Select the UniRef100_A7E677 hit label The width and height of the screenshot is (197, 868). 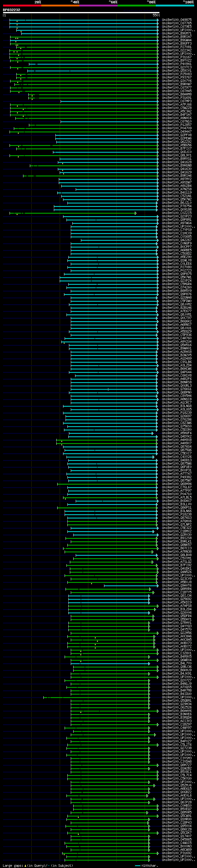[177, 311]
